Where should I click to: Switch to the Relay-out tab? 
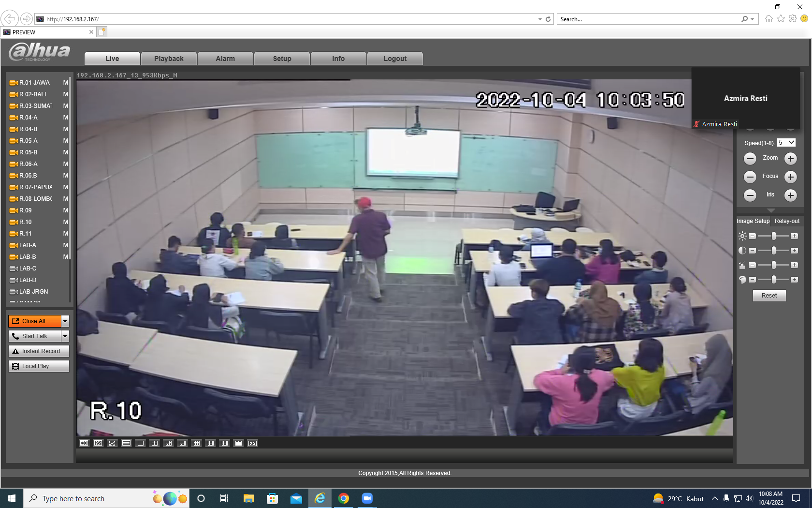tap(787, 221)
